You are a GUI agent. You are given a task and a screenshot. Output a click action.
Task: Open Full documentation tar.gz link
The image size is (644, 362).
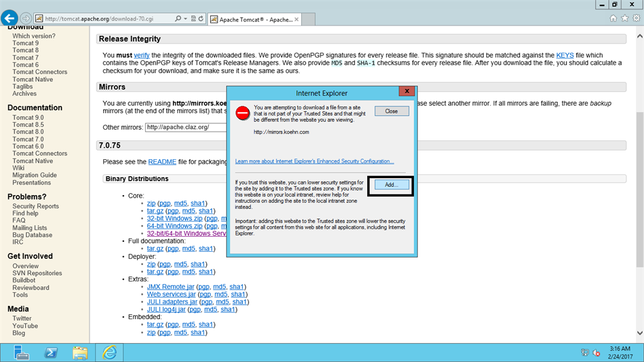(x=155, y=249)
